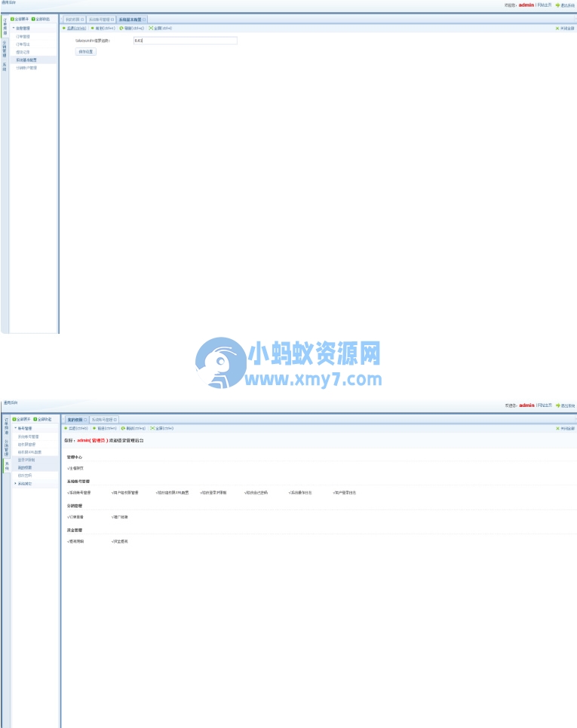Click the green X Close All icon in the permissions window

click(558, 429)
